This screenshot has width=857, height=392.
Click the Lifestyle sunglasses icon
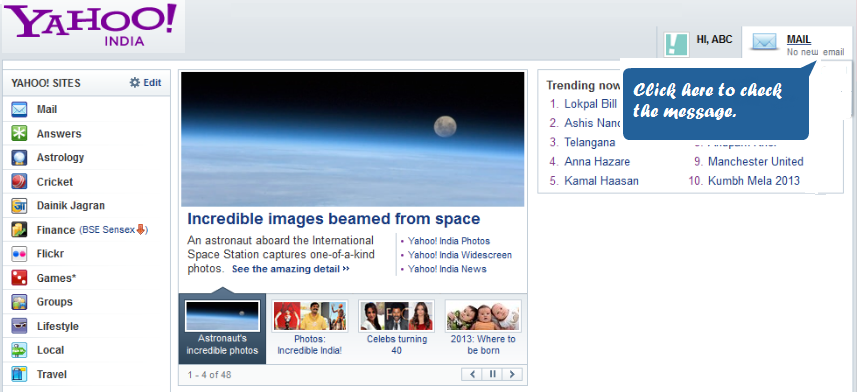click(x=19, y=326)
